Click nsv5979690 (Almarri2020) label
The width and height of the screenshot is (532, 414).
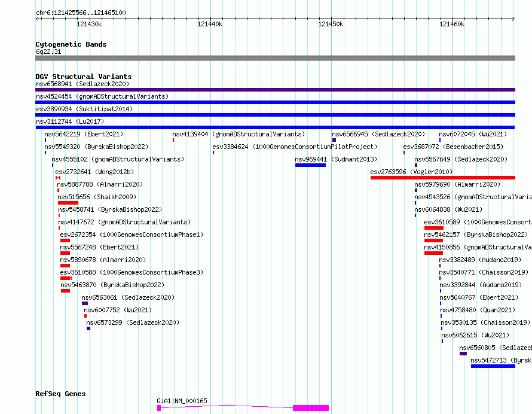(x=457, y=184)
